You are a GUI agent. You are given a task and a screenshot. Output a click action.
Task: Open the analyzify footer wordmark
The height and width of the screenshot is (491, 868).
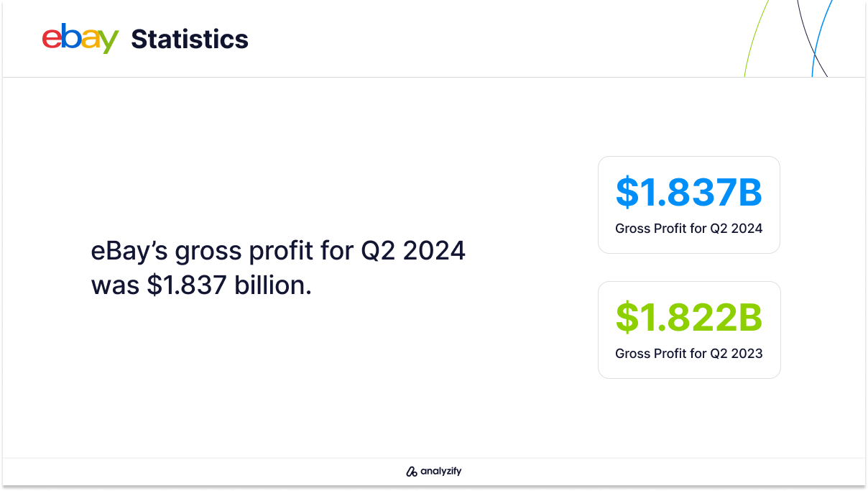point(441,472)
